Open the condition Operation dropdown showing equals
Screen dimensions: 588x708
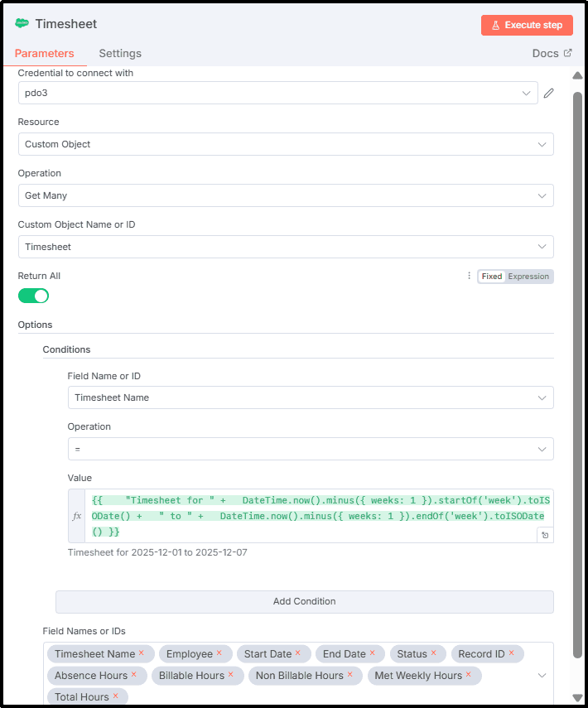point(311,449)
